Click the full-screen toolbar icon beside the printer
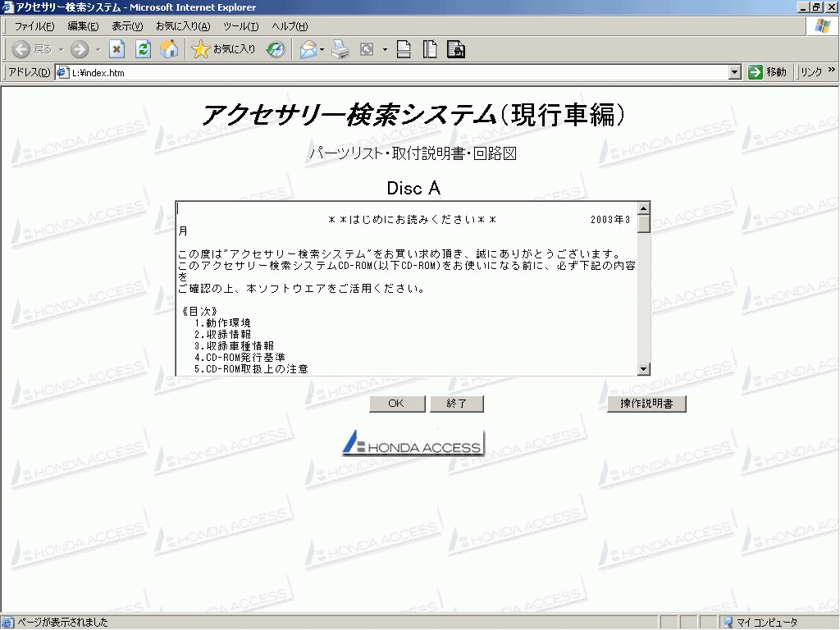The width and height of the screenshot is (840, 630). click(x=367, y=49)
